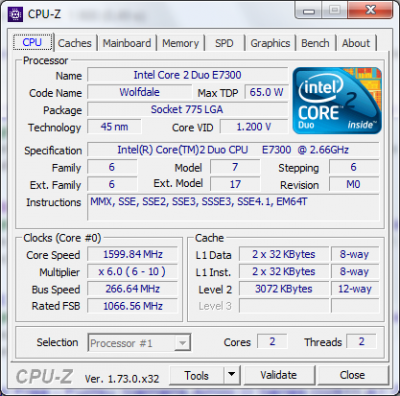The width and height of the screenshot is (400, 396).
Task: Click the Rated FSB value 1066.56 MHz
Action: click(133, 306)
